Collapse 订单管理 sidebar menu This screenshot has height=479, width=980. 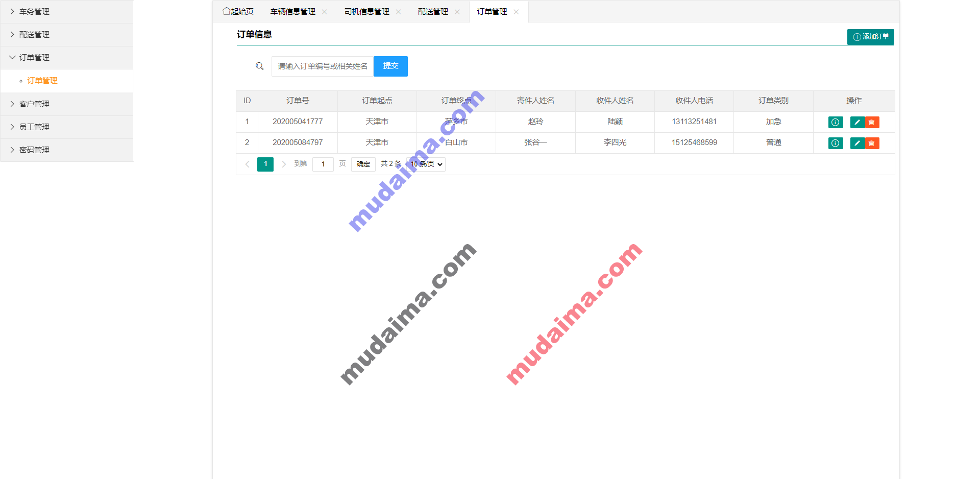[67, 57]
